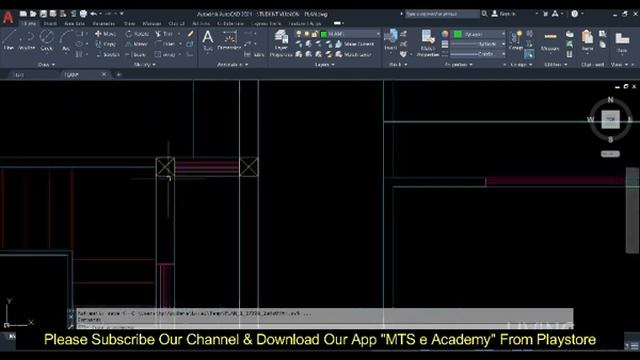Open the linetype ByLayer dropdown
This screenshot has width=640, height=360.
click(x=479, y=54)
